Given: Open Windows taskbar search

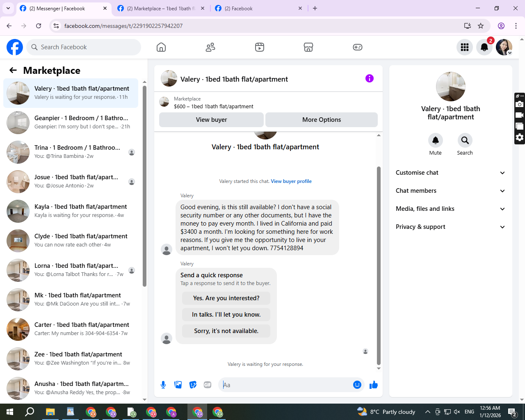Looking at the screenshot, I should 30,412.
